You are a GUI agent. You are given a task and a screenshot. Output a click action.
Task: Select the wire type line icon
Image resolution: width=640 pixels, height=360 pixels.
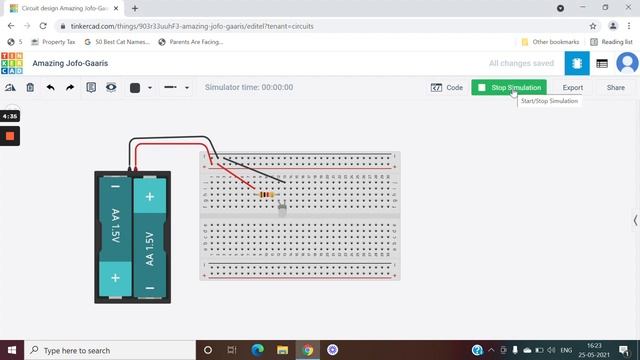coord(170,87)
